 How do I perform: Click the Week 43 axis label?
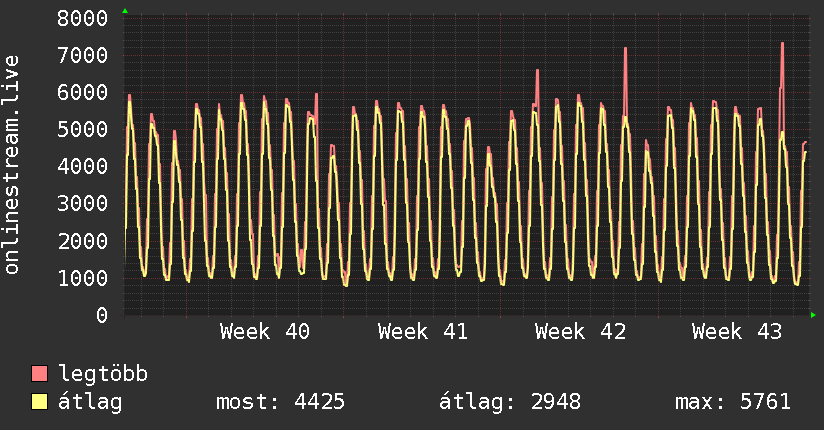pyautogui.click(x=737, y=332)
